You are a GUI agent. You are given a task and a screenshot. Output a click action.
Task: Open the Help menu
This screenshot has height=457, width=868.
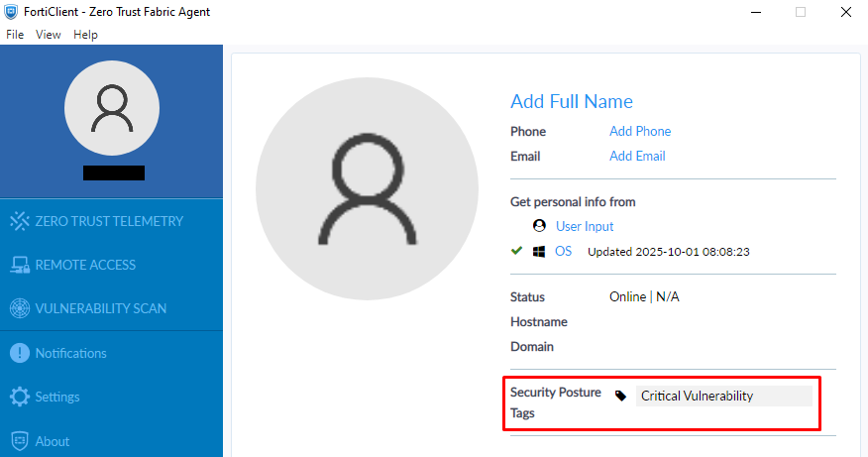coord(85,35)
